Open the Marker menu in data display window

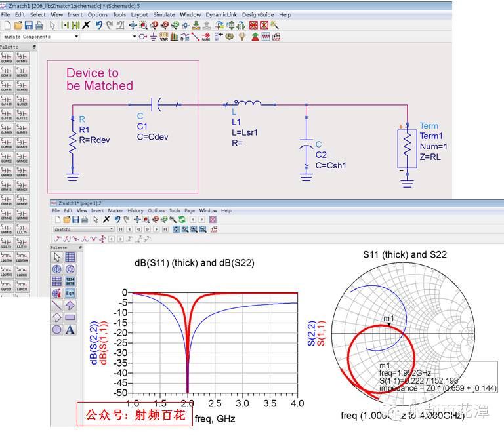click(115, 210)
